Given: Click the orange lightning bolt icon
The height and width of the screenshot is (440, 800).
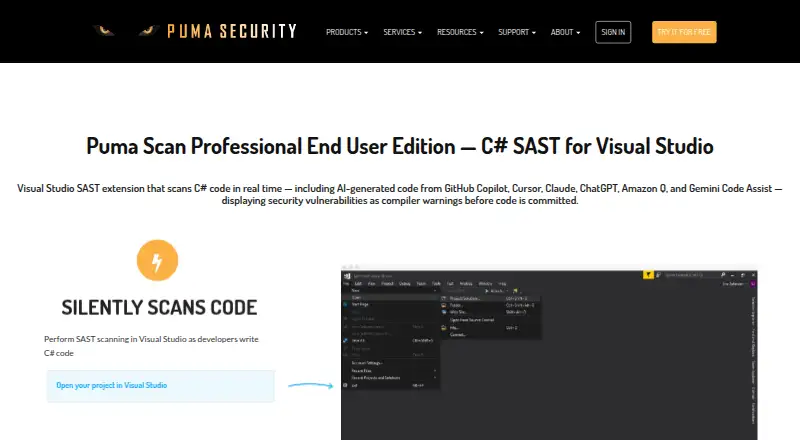Looking at the screenshot, I should (157, 260).
